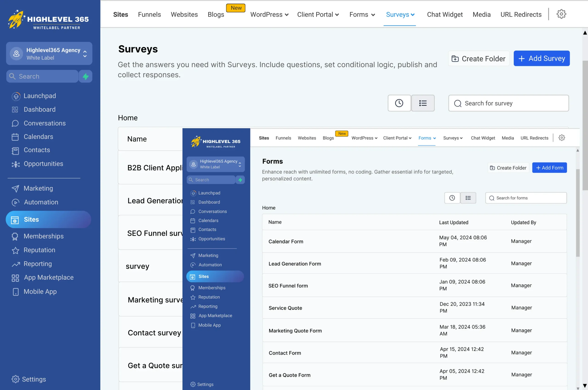Expand the WordPress dropdown in top bar
Screen dimensions: 588x390
[269, 15]
